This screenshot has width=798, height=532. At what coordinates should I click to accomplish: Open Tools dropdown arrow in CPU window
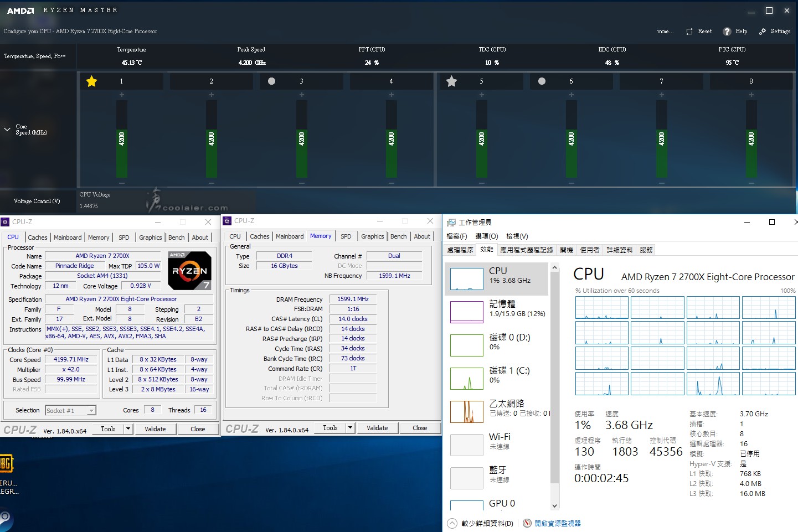(x=128, y=428)
